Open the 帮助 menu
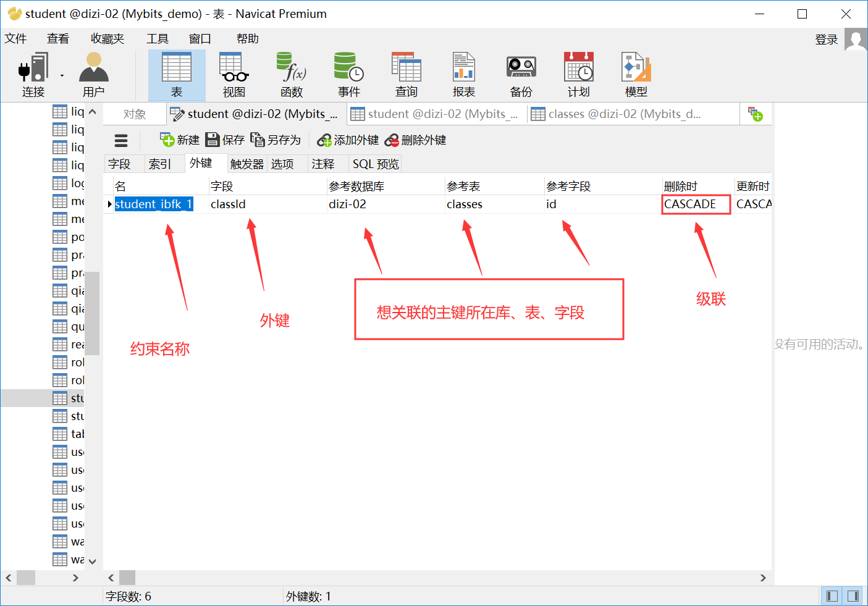 248,39
